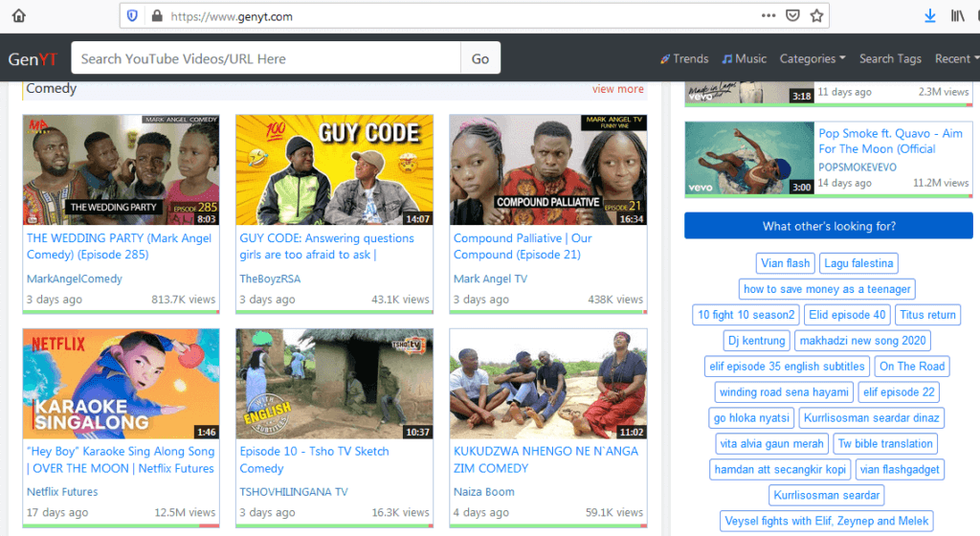Open Episode 10 - Tsho TV Sketch Comedy link
980x536 pixels.
pyautogui.click(x=314, y=459)
